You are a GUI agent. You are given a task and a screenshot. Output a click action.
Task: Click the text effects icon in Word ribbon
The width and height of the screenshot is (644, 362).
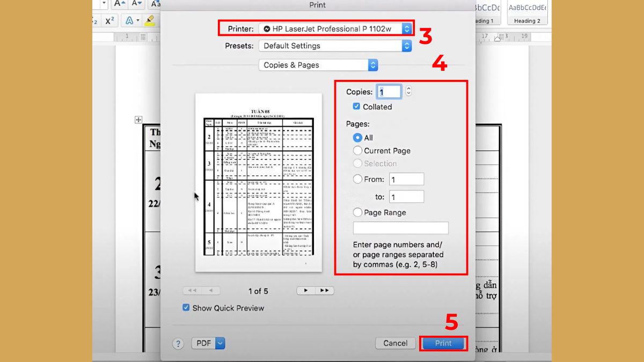[129, 20]
